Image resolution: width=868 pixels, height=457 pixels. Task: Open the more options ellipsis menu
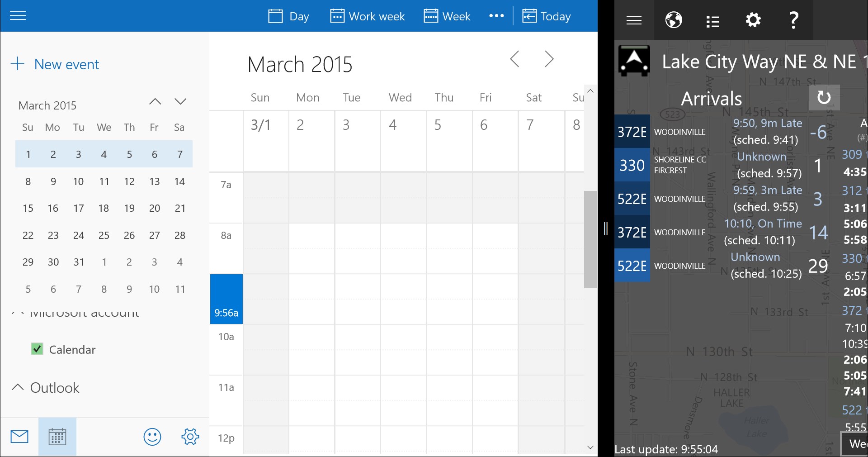point(496,16)
